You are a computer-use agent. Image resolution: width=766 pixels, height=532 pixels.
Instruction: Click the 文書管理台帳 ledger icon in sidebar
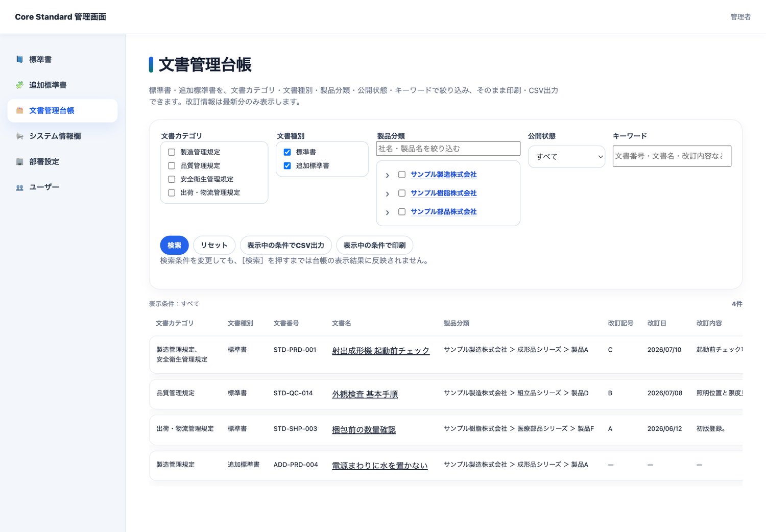[19, 111]
